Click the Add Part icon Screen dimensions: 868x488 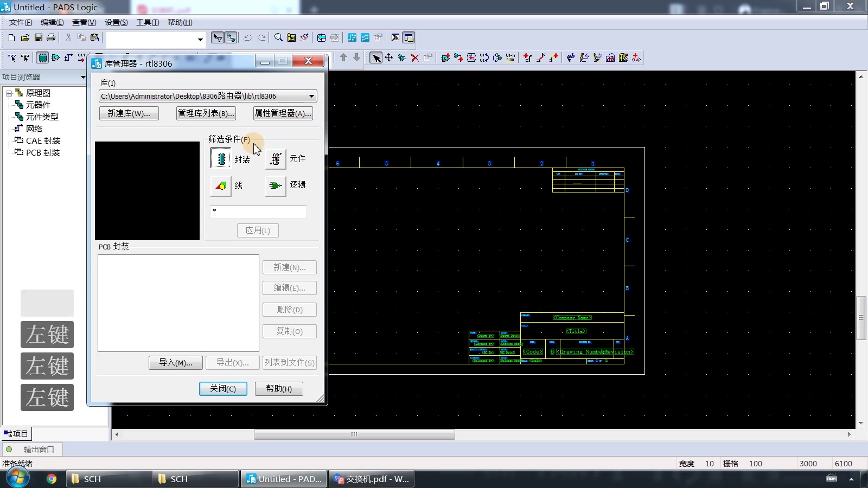tap(445, 58)
